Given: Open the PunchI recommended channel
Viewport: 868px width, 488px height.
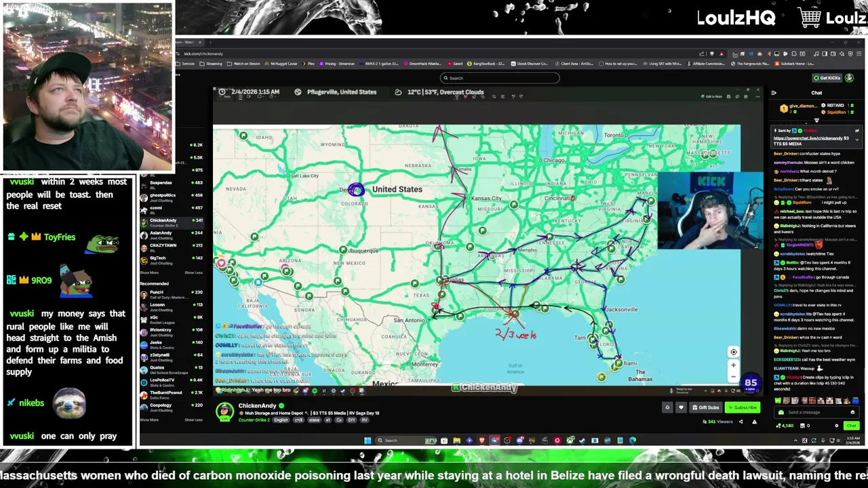Looking at the screenshot, I should tap(171, 294).
